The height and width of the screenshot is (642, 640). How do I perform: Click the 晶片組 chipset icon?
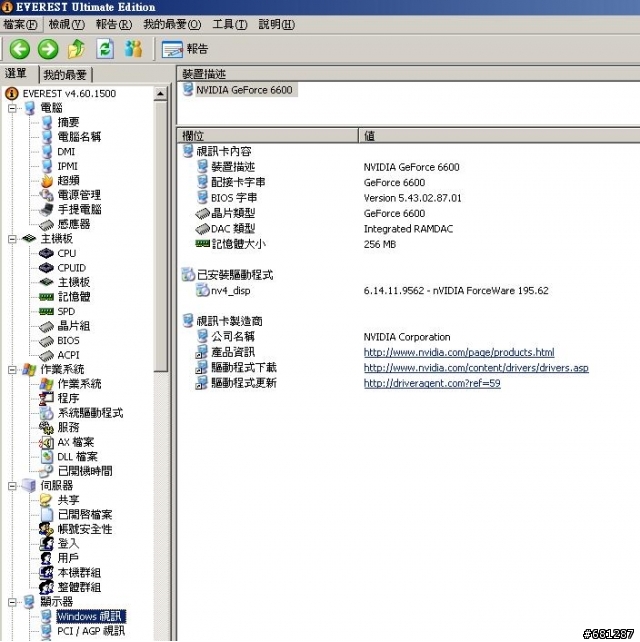tap(47, 326)
